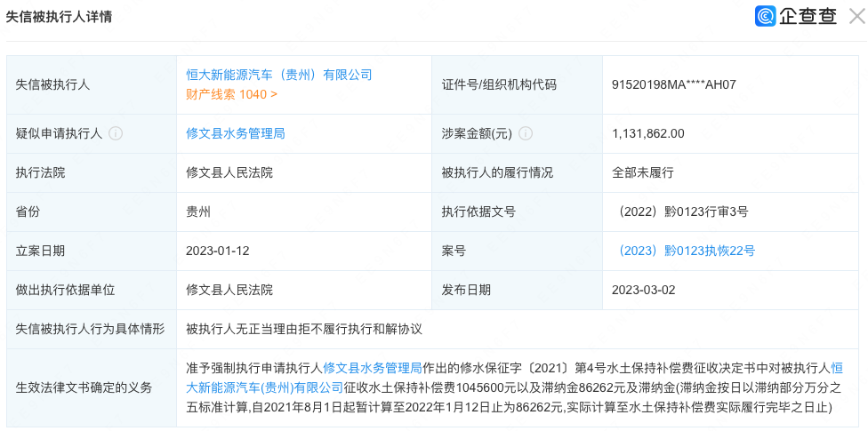Select 修文县人民法院 in 执行法院 row

click(x=229, y=172)
